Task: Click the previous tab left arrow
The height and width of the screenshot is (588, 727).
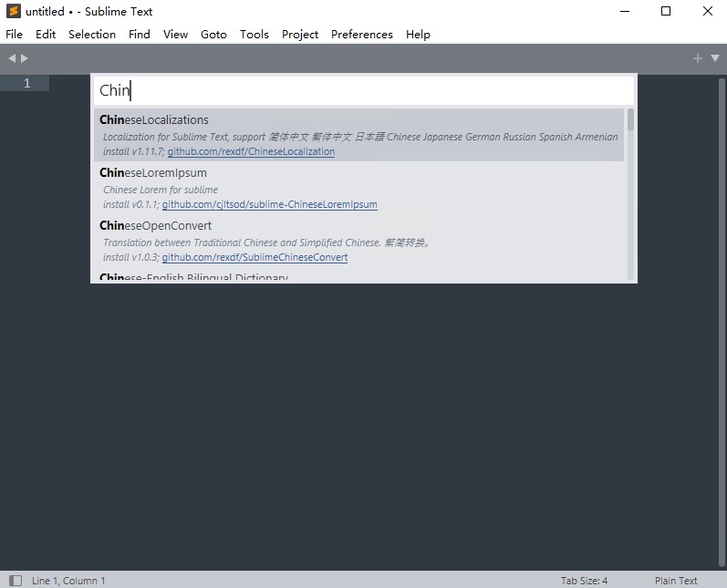Action: coord(12,58)
